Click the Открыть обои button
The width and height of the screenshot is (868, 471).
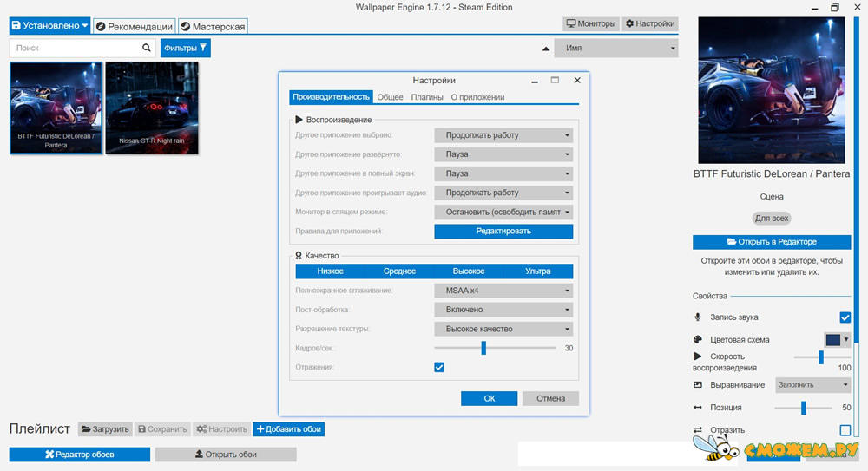click(226, 455)
